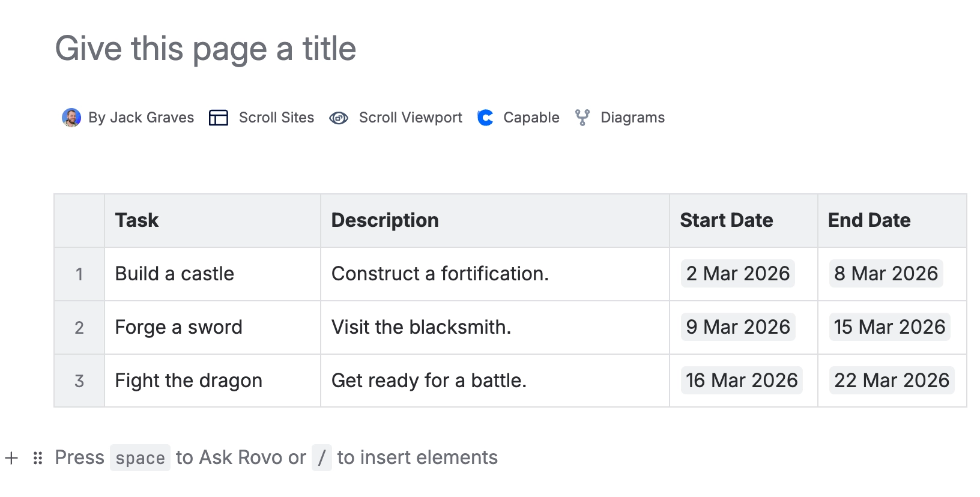Open the 2 Mar 2026 date picker

[x=737, y=274]
